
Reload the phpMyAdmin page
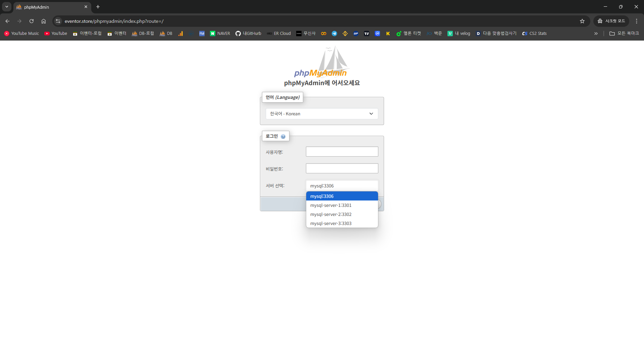[32, 21]
